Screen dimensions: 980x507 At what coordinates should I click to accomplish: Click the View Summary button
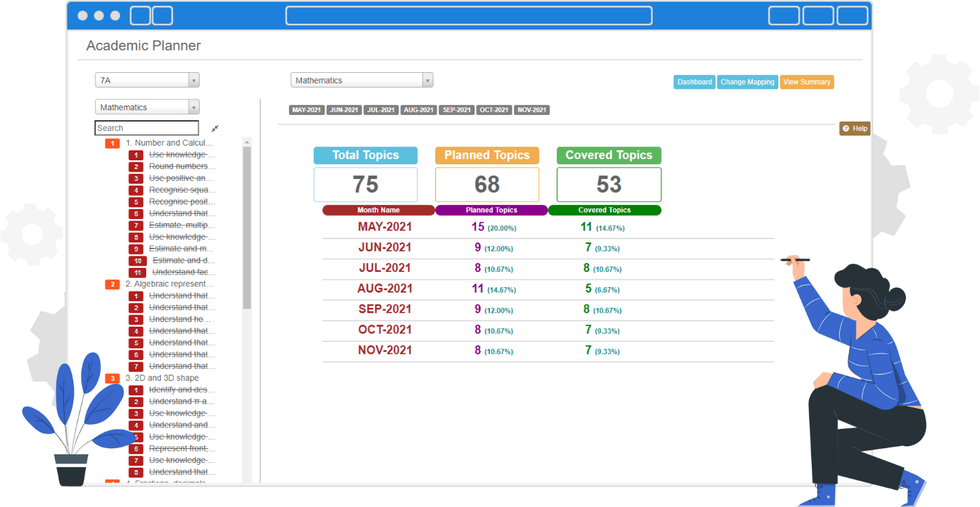(x=806, y=81)
